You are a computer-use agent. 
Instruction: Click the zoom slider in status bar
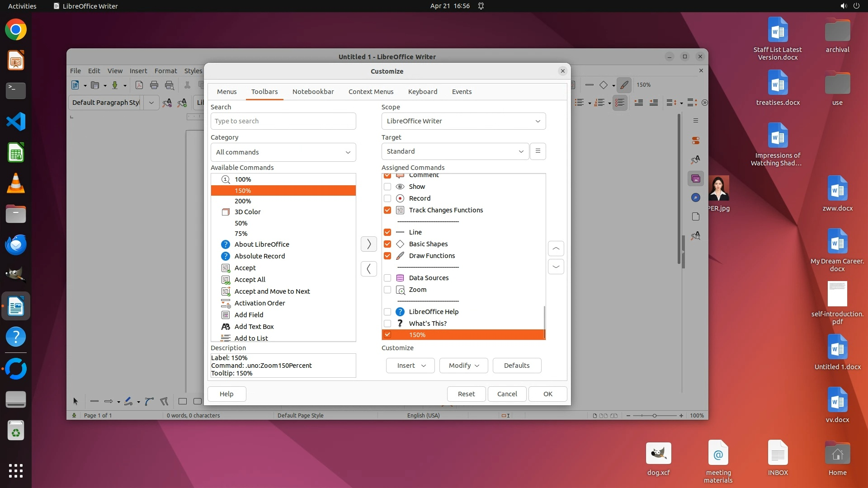[654, 416]
